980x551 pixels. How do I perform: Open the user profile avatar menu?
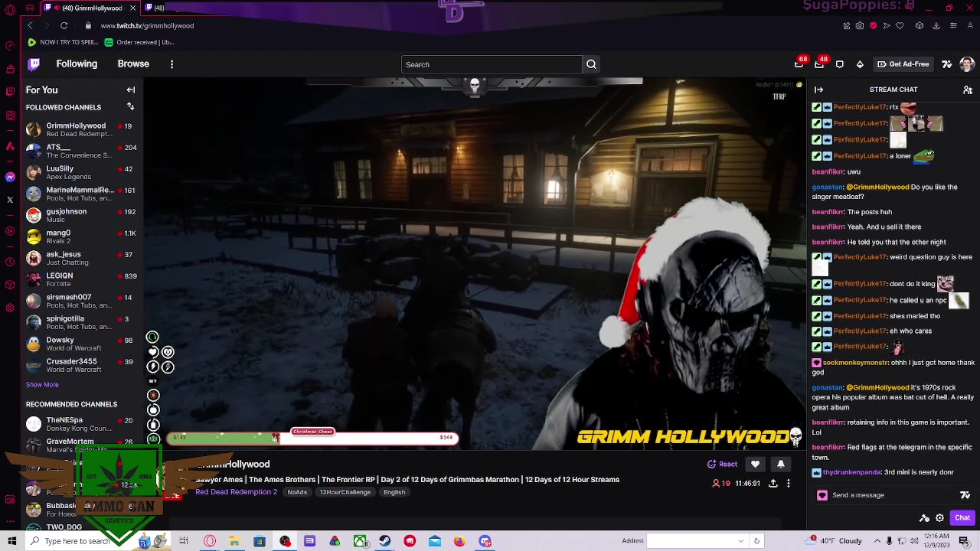tap(967, 64)
